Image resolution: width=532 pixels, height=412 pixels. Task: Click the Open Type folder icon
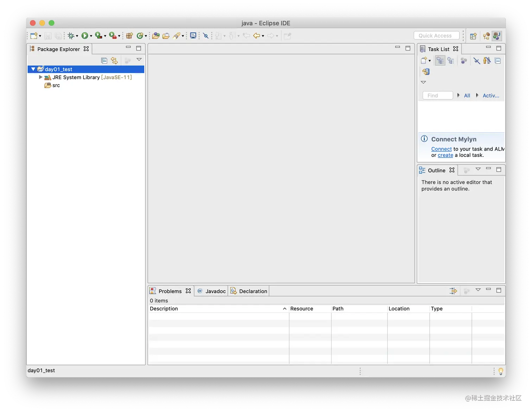[156, 36]
